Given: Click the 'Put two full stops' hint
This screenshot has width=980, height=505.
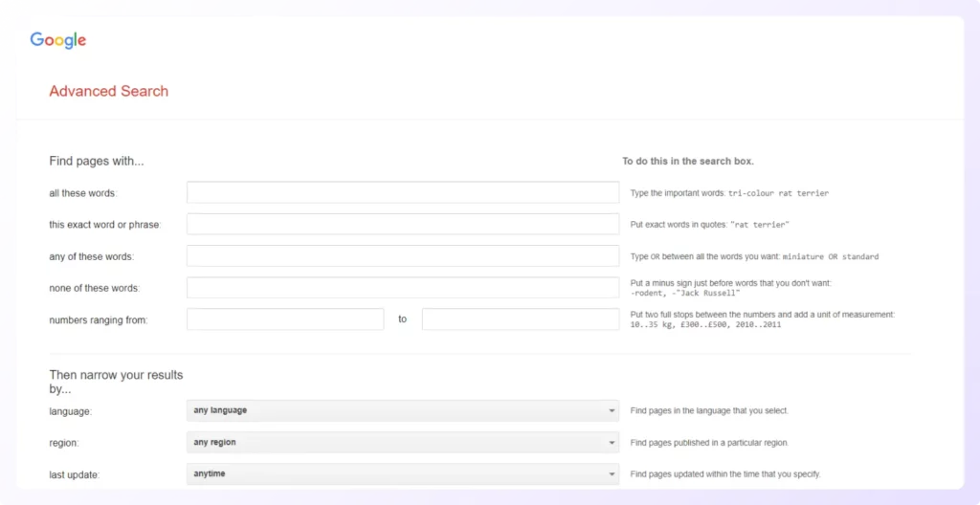Looking at the screenshot, I should pos(763,319).
